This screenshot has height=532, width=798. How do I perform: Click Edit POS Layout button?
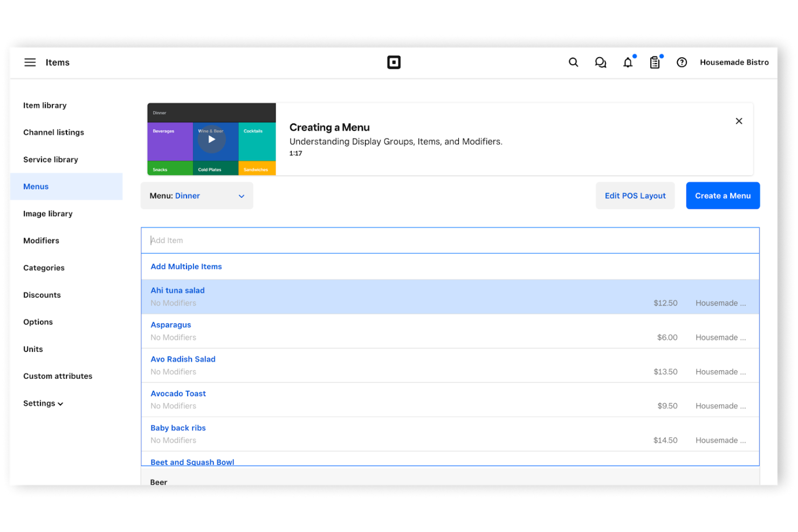click(635, 196)
